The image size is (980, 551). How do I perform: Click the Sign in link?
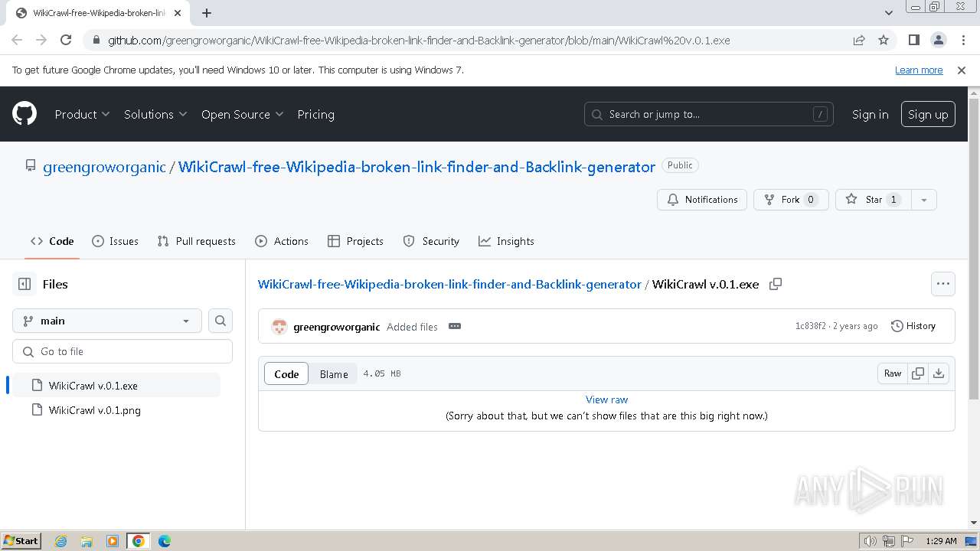coord(871,114)
